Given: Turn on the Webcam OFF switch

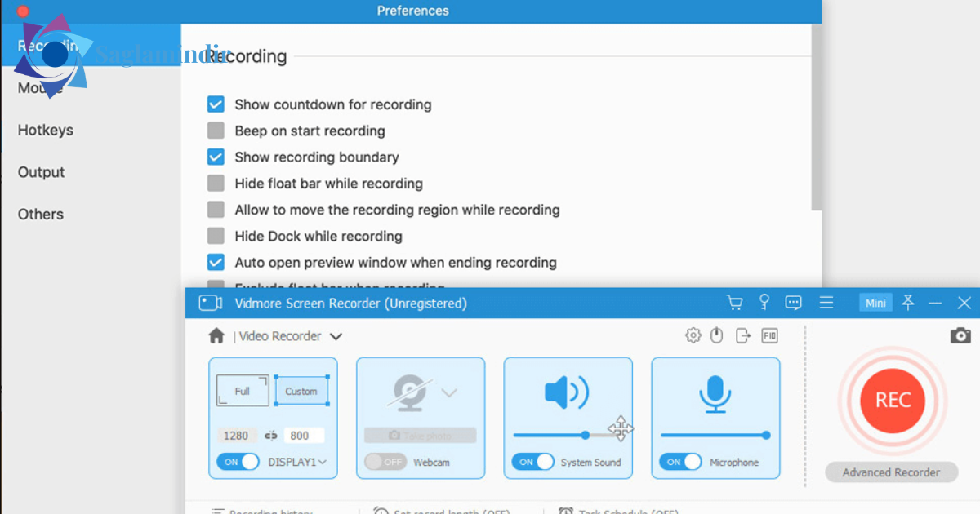Looking at the screenshot, I should click(x=385, y=462).
